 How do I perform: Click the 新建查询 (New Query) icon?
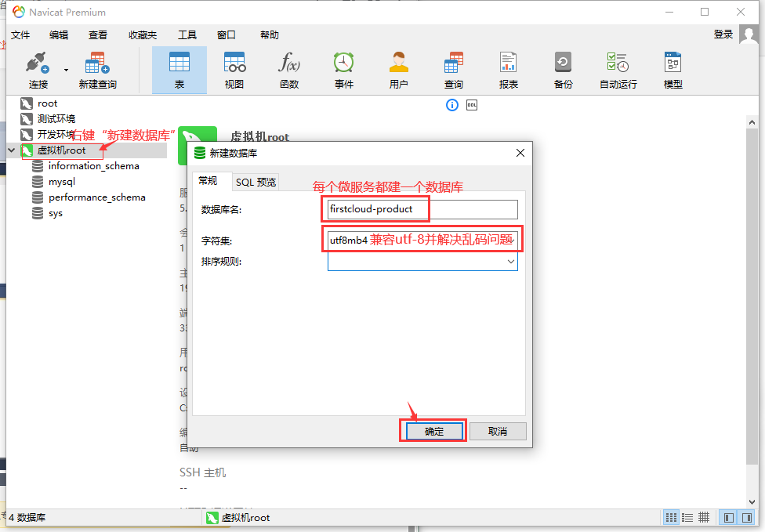tap(97, 69)
